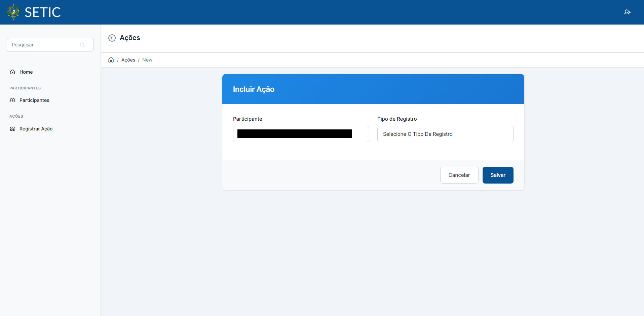Viewport: 644px width, 316px height.
Task: Click the SETIC coat of arms logo
Action: click(13, 12)
